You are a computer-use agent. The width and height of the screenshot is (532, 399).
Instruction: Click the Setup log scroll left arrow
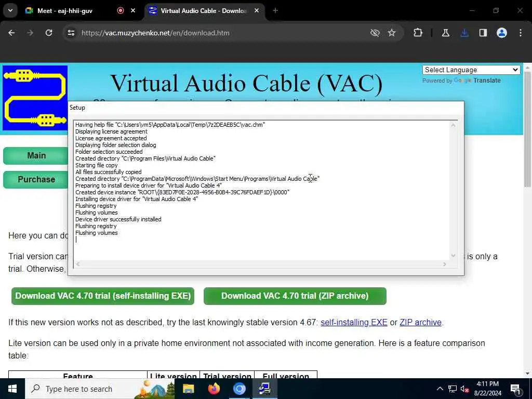[78, 264]
